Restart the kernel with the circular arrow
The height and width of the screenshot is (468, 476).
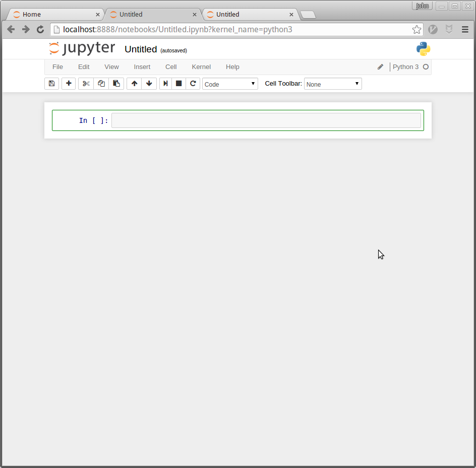193,84
